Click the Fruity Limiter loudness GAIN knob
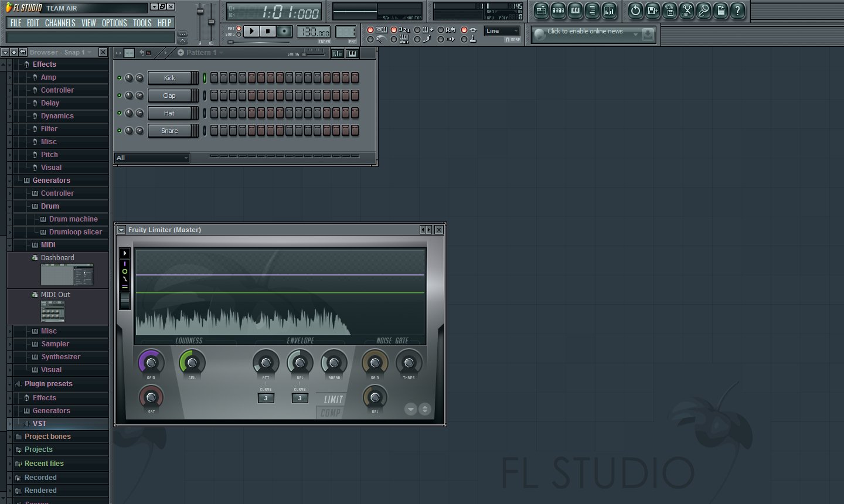Image resolution: width=844 pixels, height=504 pixels. pos(151,362)
